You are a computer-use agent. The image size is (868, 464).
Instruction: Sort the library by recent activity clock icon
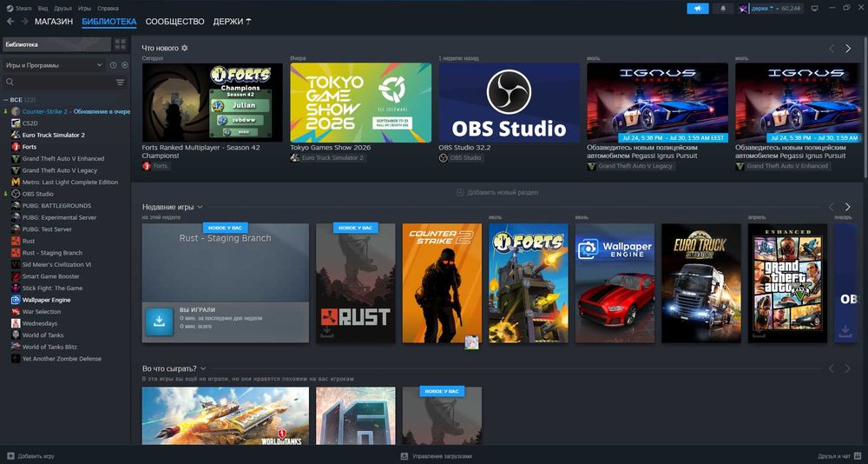point(113,65)
